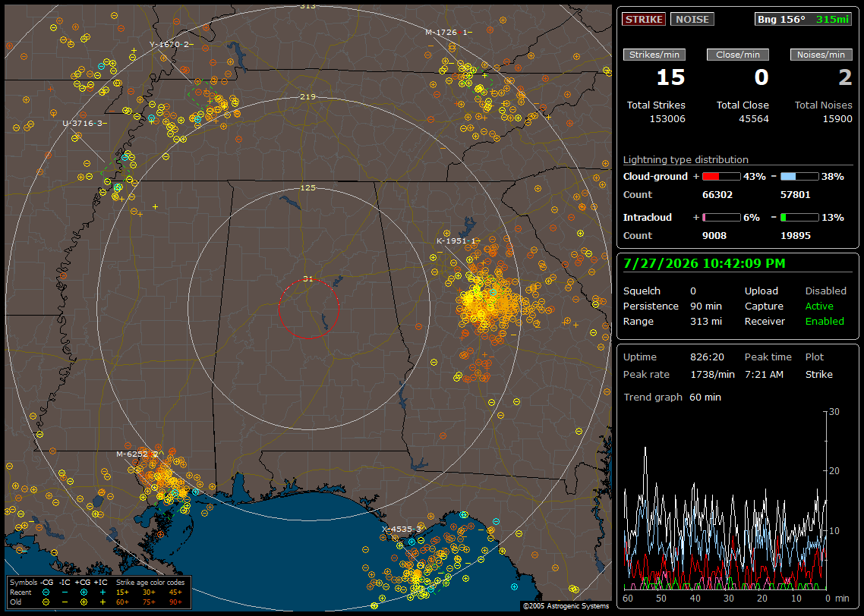Click the 90+ strike age color code

[175, 602]
